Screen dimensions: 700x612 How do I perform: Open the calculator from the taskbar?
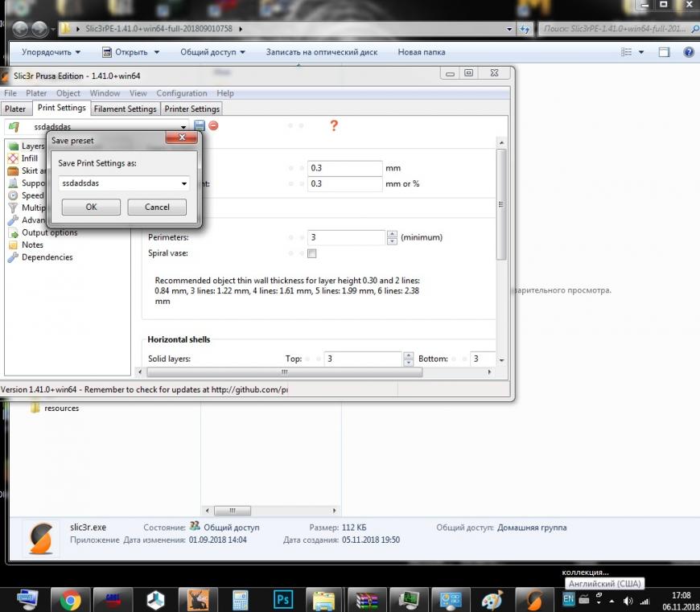coord(241,599)
